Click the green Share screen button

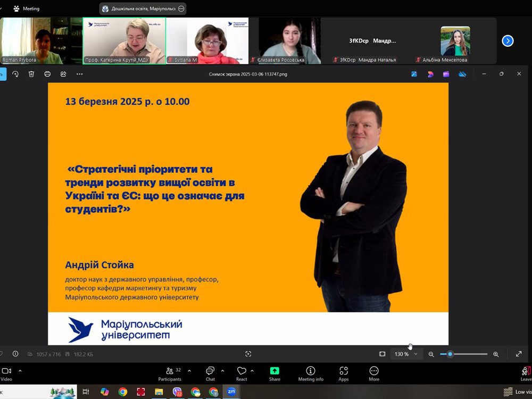pyautogui.click(x=275, y=373)
